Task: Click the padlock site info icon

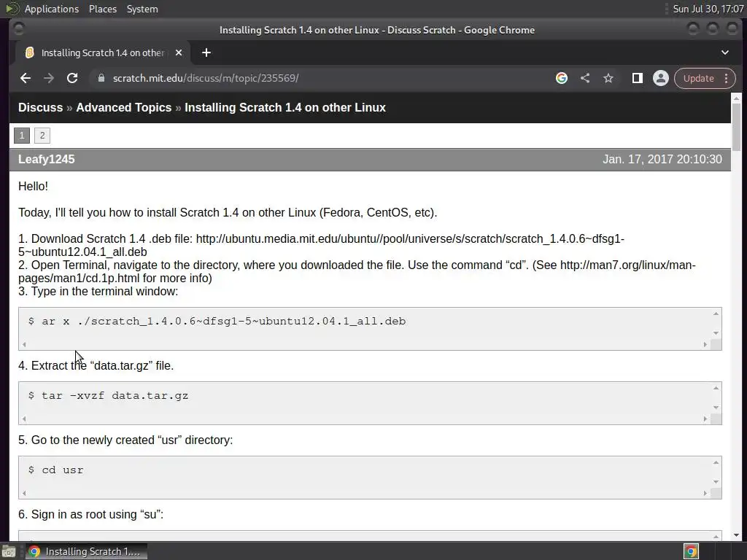Action: click(x=101, y=78)
